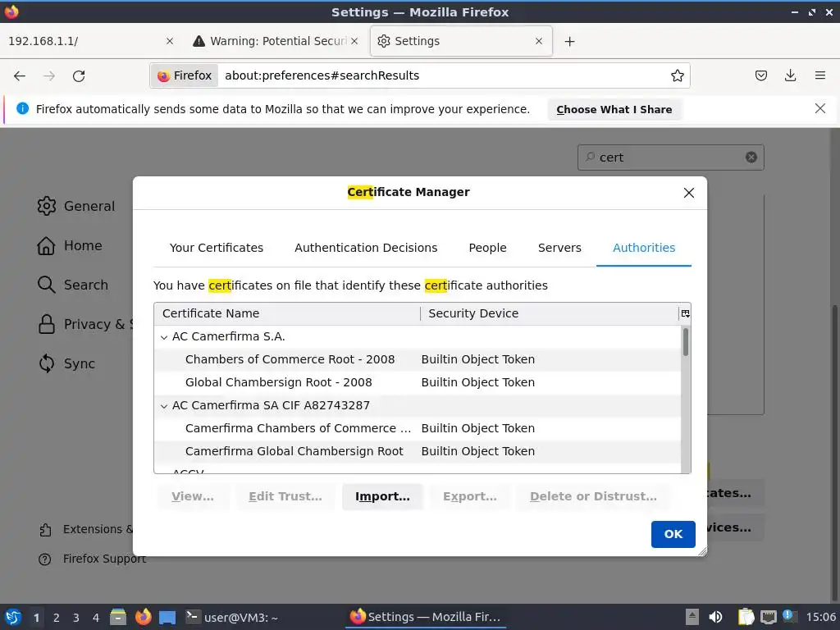Focus the settings search box containing cert
Screen dimensions: 840x630
pyautogui.click(x=670, y=157)
